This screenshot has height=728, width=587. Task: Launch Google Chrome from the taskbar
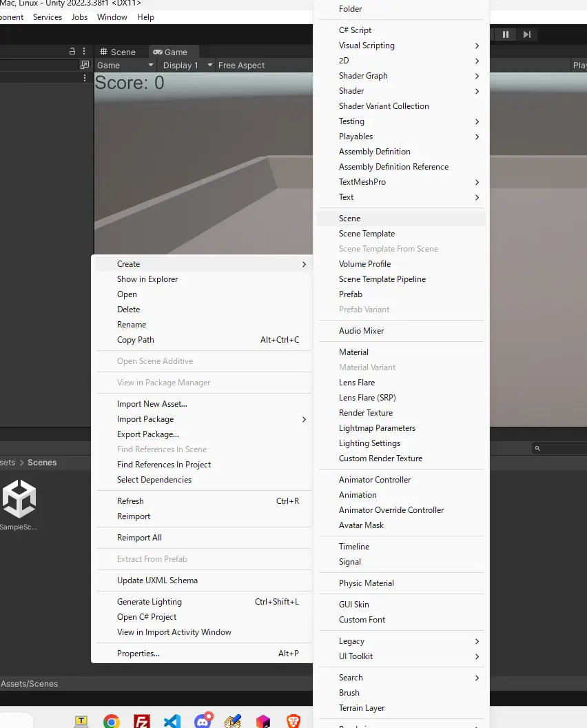[x=112, y=721]
